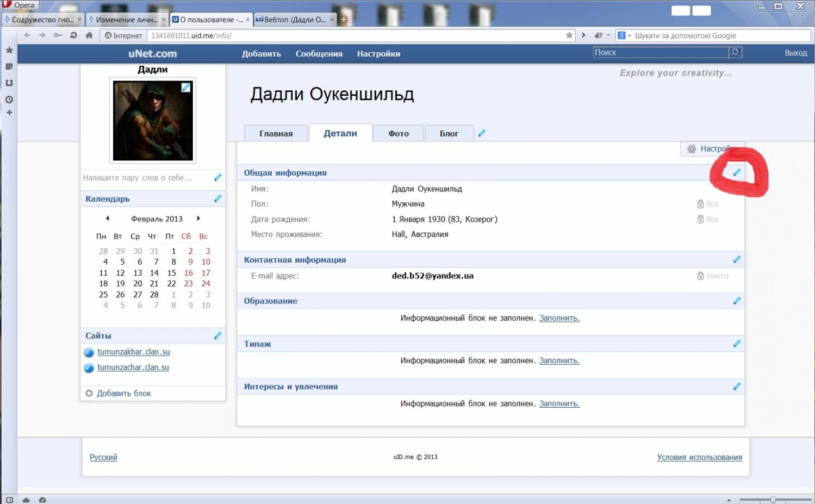This screenshot has width=815, height=504.
Task: Click Заполнить under Типаж
Action: pos(559,360)
